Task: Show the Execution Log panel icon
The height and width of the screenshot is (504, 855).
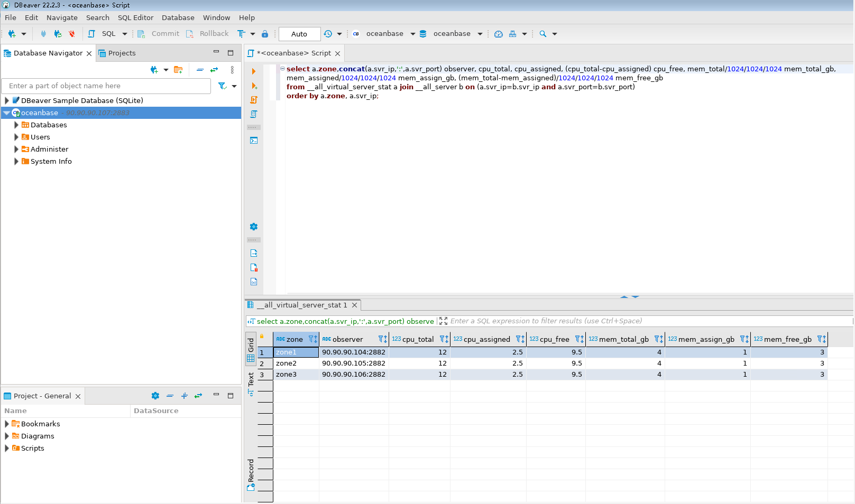Action: [x=254, y=267]
